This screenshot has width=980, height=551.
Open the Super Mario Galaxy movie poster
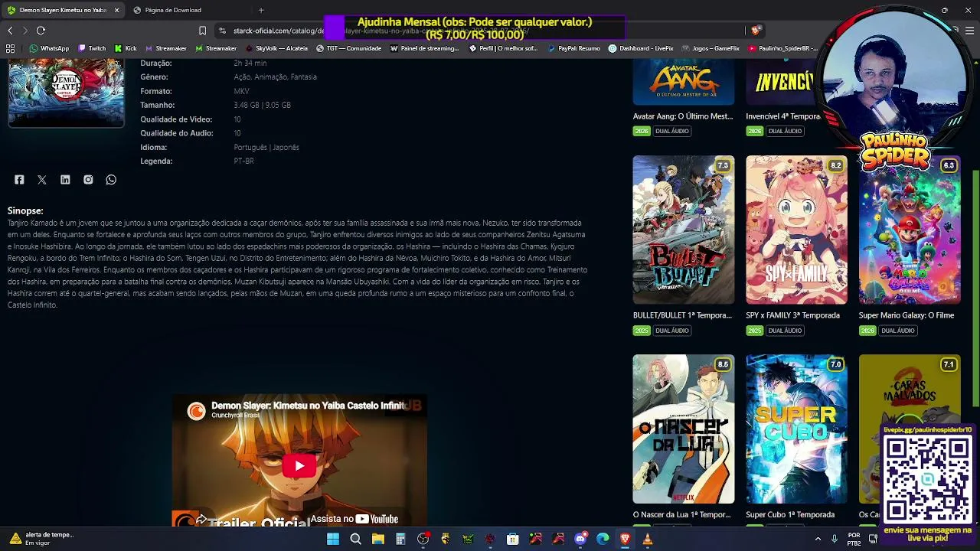coord(910,230)
